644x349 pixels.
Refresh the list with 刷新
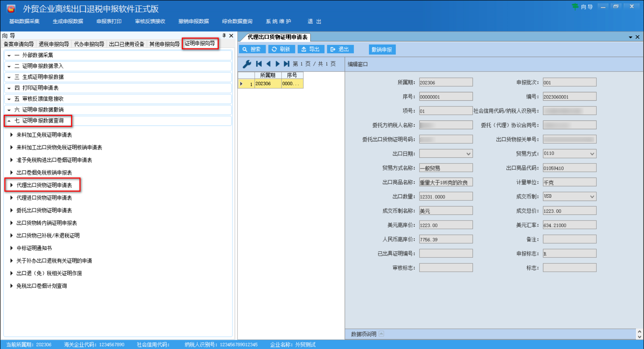(281, 49)
